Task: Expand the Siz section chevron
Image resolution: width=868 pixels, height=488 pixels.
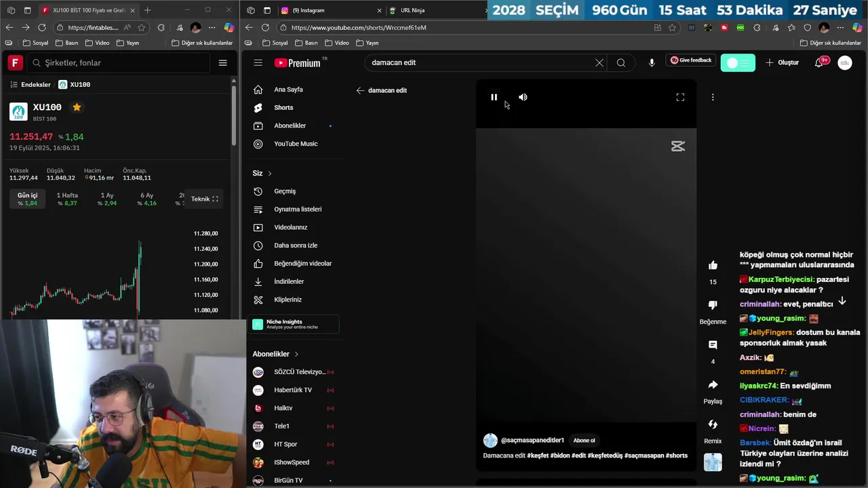Action: (270, 174)
